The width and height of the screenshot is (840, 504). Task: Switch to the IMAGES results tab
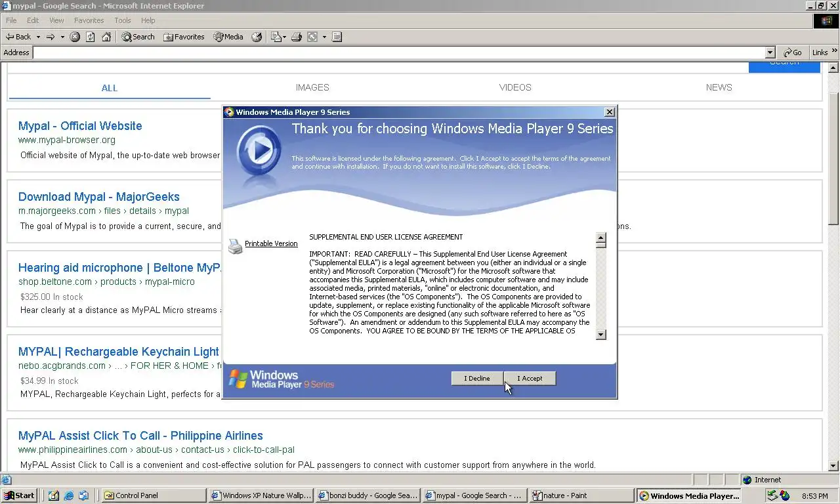tap(312, 87)
